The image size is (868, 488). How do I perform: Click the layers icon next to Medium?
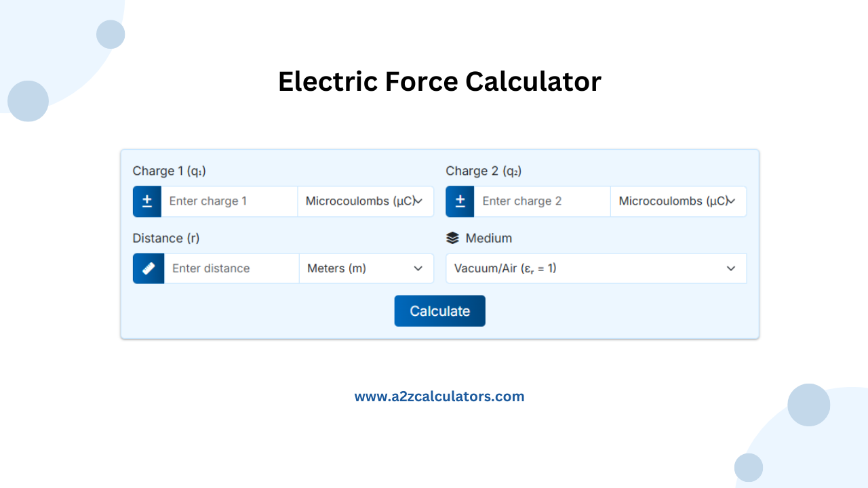(452, 237)
